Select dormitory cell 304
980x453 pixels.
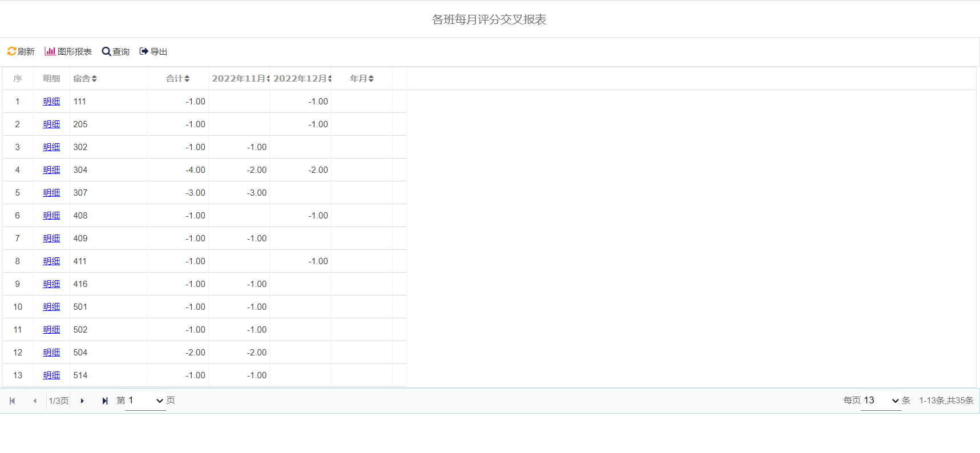[108, 170]
